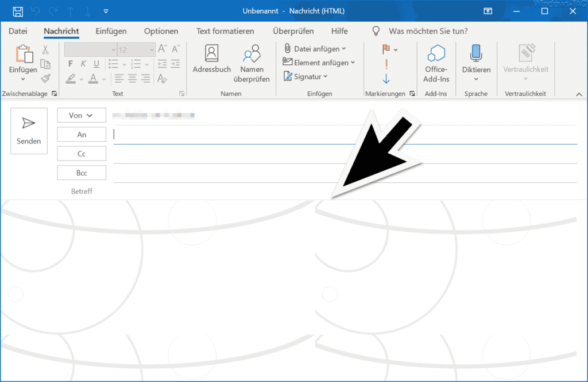Open the Zwischenablage dialog launcher

pos(55,93)
